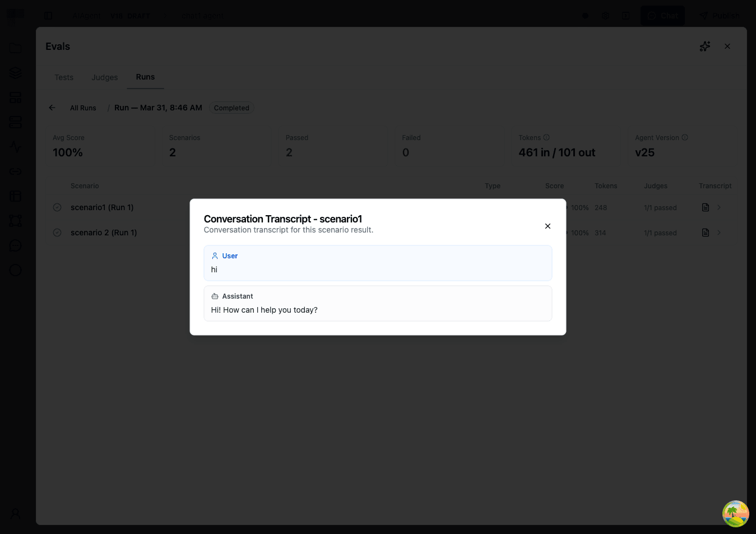Select the layers icon in the left sidebar

tap(15, 72)
